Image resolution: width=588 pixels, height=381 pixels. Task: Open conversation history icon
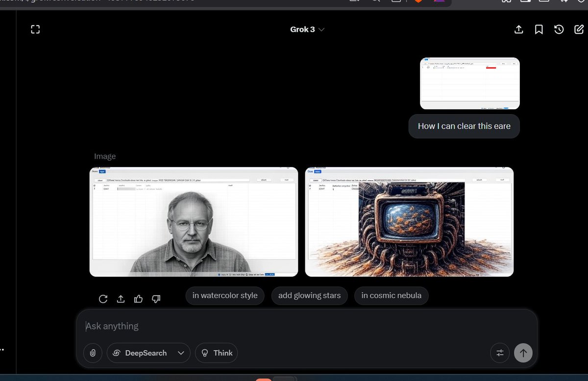[559, 29]
